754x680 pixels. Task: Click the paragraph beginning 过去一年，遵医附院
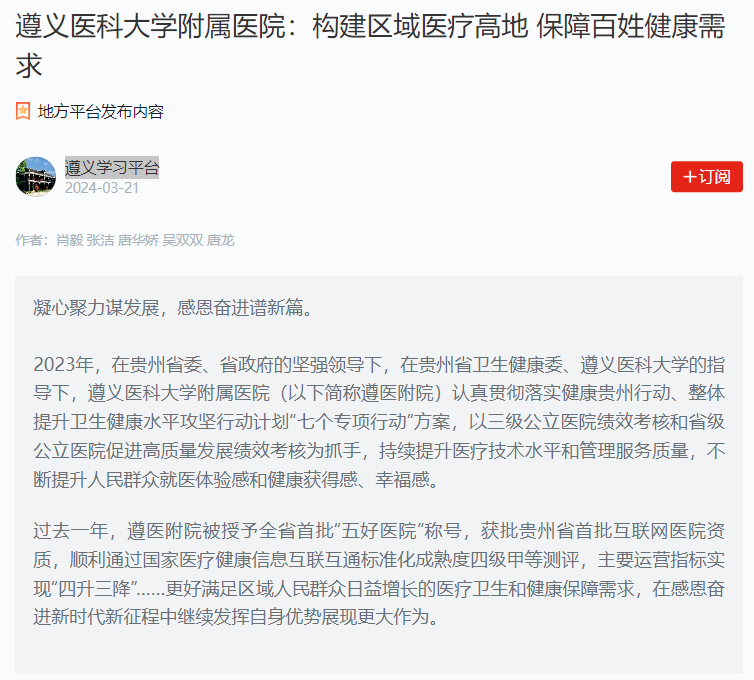(379, 574)
